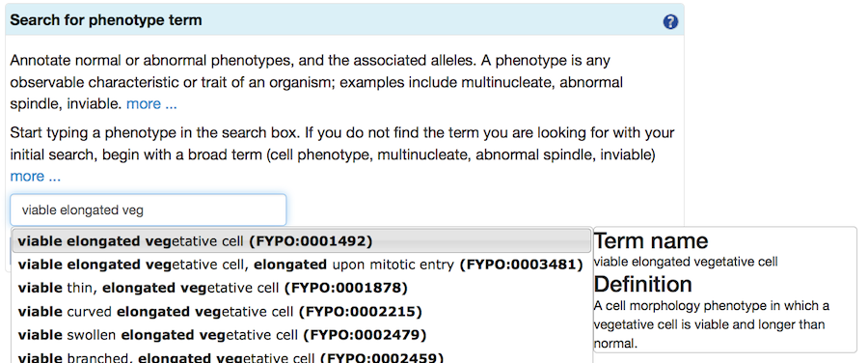
Task: Click 'viable elongated vegetative cell' term name text
Action: (686, 262)
